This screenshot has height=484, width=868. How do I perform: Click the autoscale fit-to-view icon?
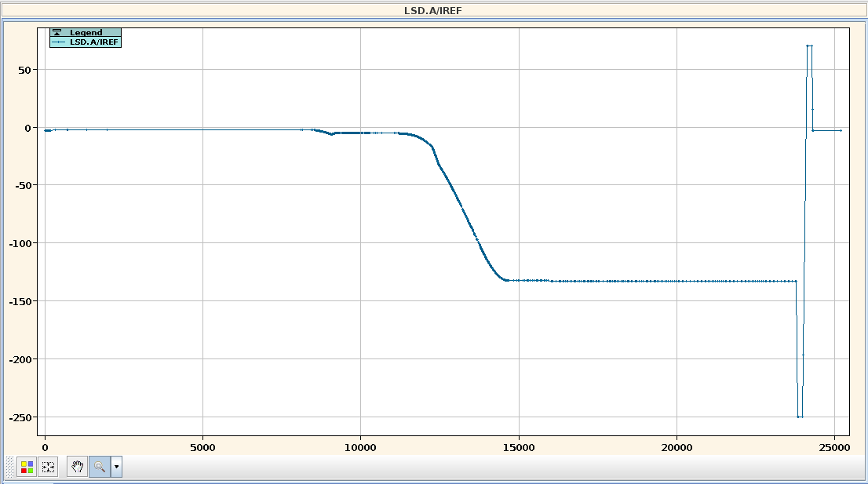pos(49,467)
